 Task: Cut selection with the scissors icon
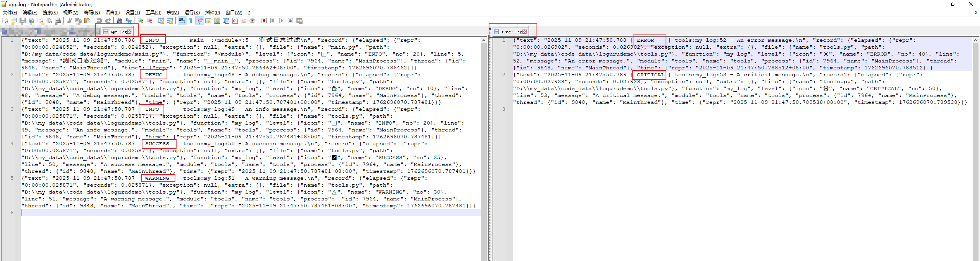(69, 21)
